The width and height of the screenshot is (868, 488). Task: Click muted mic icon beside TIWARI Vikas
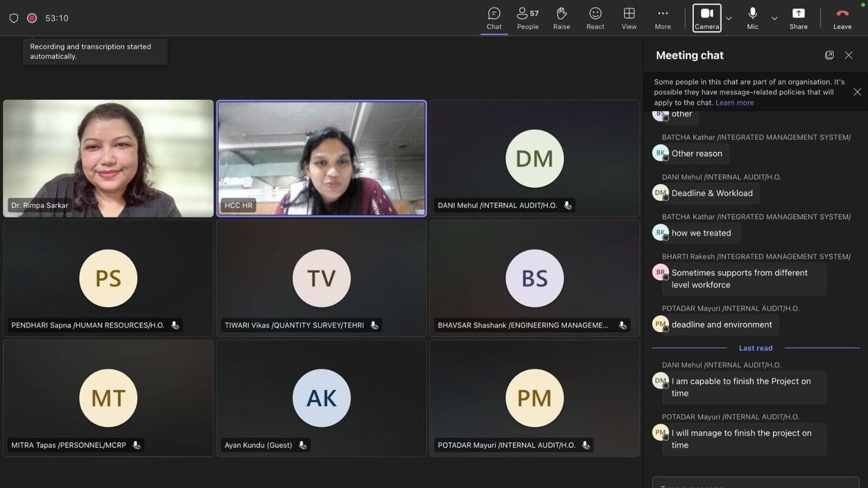(x=374, y=325)
